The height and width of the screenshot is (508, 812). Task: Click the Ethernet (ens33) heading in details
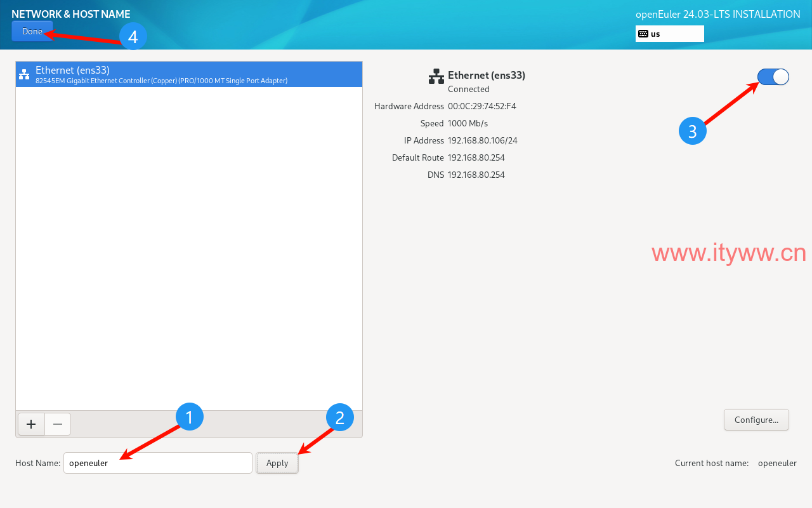487,75
